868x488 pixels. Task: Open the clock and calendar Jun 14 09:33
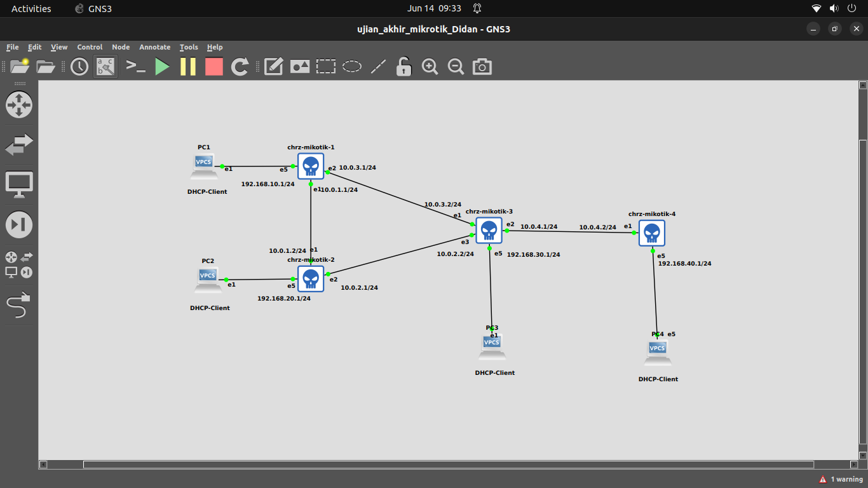click(x=434, y=9)
